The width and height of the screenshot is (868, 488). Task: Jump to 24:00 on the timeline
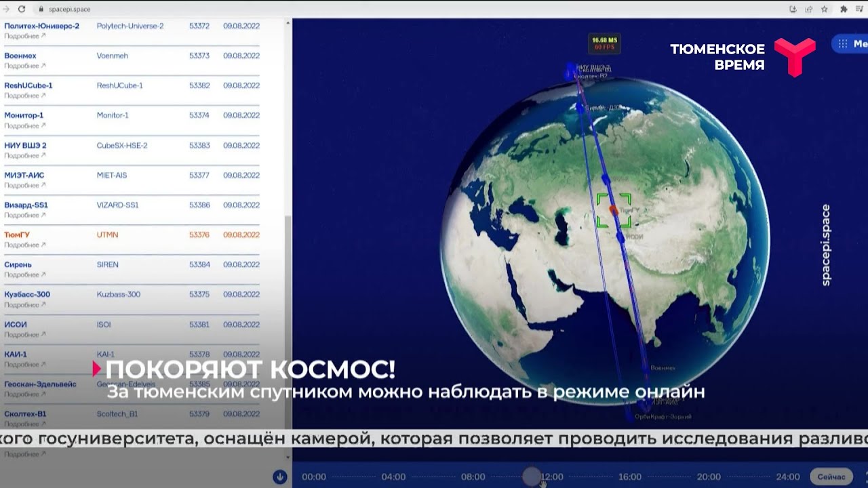(787, 477)
